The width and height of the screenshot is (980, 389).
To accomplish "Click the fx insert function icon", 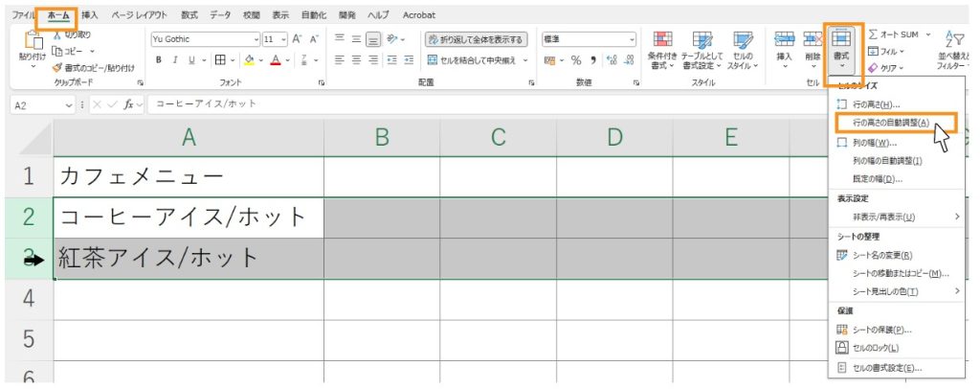I will coord(128,104).
